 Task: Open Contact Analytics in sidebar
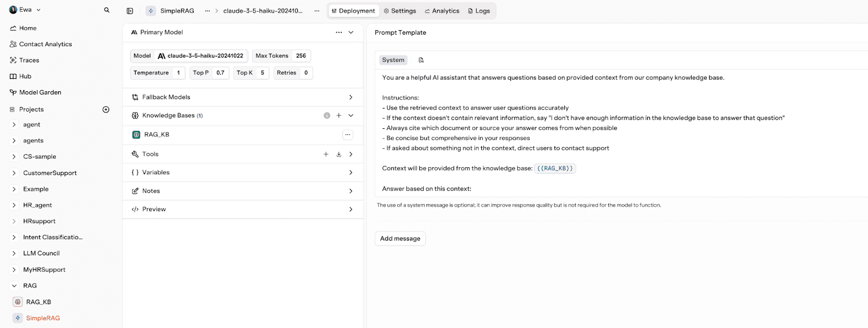[x=45, y=44]
